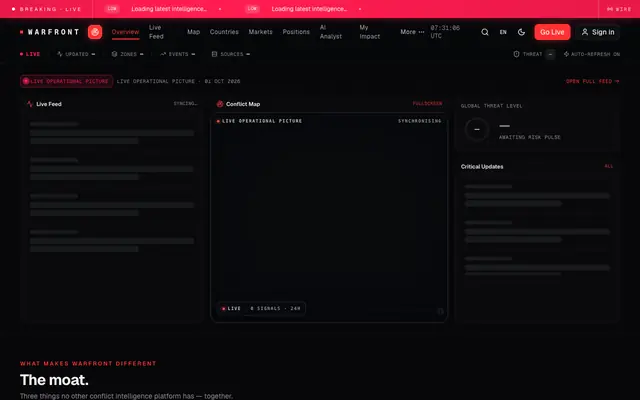The height and width of the screenshot is (400, 640).
Task: Open ALL Critical Updates
Action: [x=609, y=166]
